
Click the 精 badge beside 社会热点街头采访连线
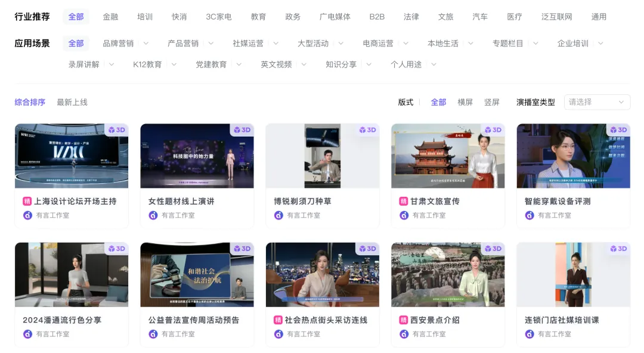278,320
